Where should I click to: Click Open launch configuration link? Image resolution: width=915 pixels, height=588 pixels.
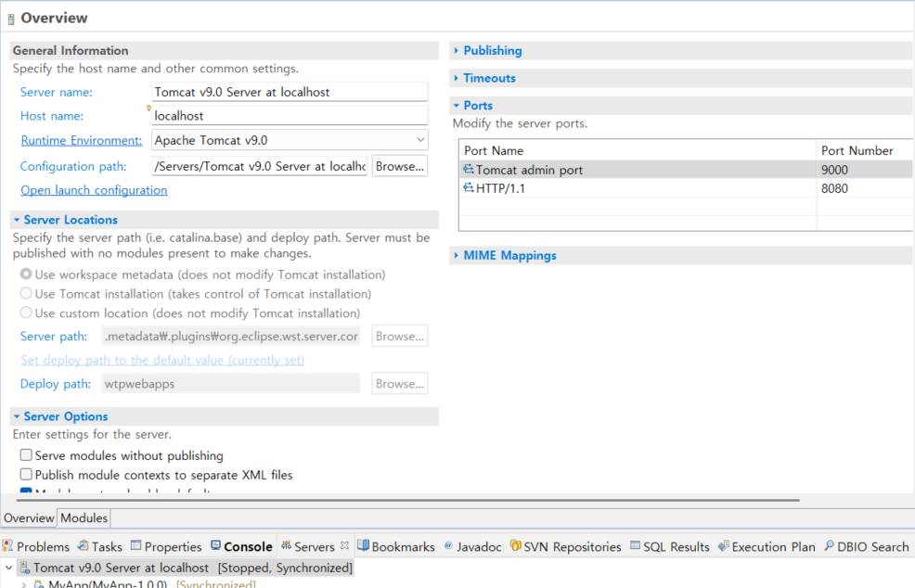(x=94, y=190)
